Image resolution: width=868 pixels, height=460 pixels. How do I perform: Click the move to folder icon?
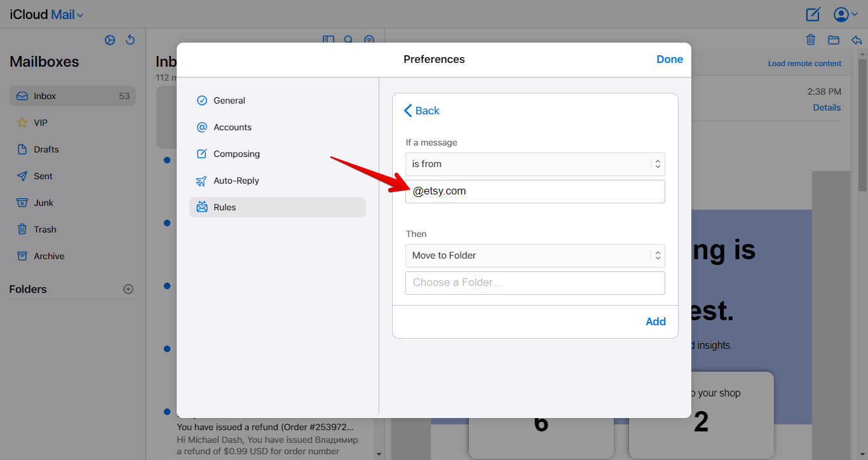pyautogui.click(x=834, y=40)
